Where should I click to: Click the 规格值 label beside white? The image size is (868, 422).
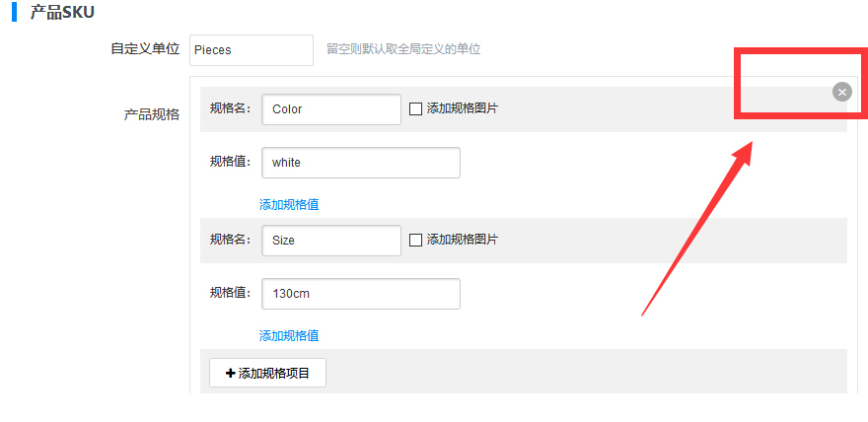(x=232, y=163)
